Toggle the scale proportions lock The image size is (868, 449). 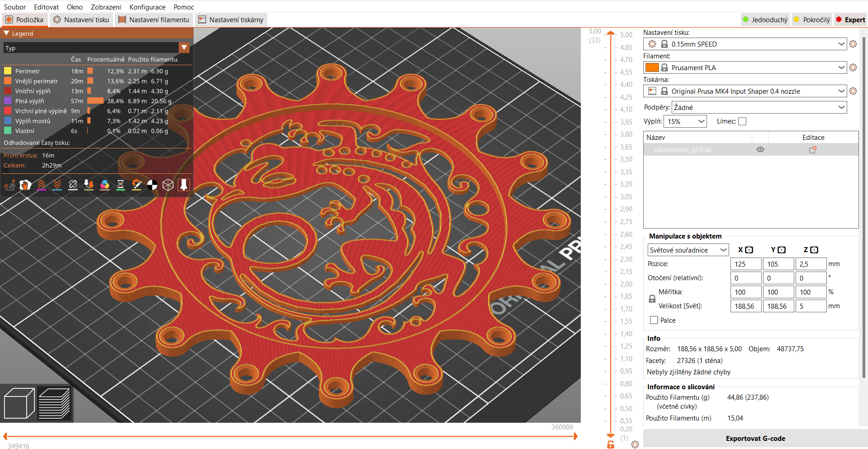point(652,299)
